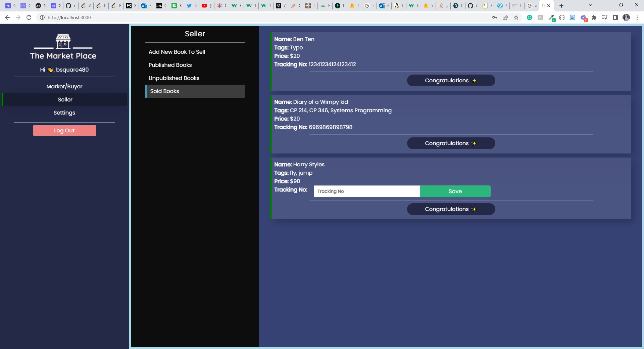The height and width of the screenshot is (349, 644).
Task: Select tracking number 12341234124123412
Action: tap(332, 64)
